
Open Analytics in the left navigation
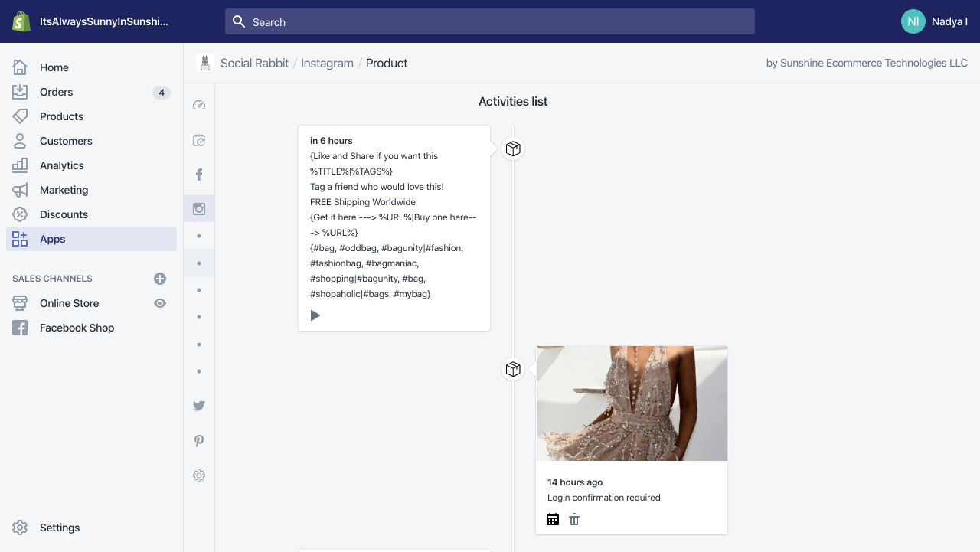[62, 165]
